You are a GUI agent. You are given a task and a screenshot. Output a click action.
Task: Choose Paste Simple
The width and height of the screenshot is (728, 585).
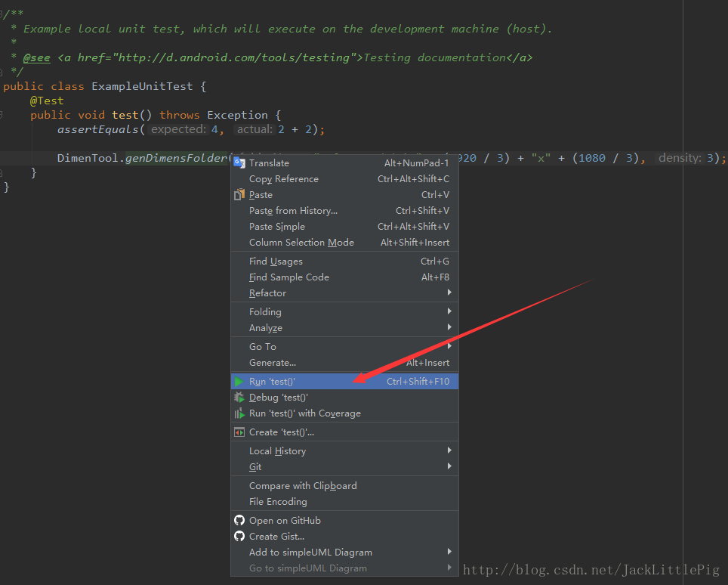point(344,226)
